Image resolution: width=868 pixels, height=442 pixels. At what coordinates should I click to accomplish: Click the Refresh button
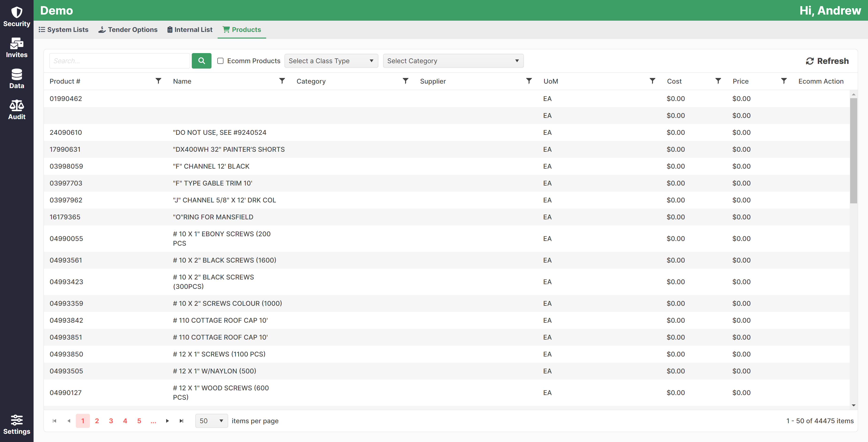(827, 61)
